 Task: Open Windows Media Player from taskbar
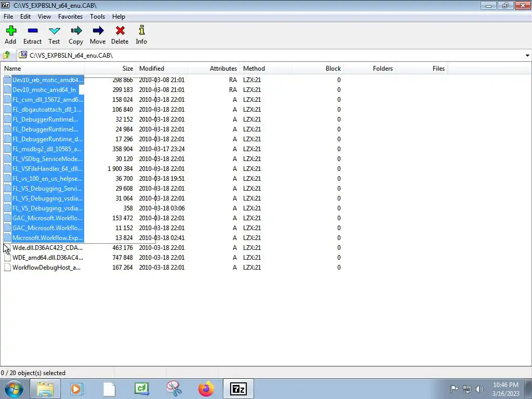tap(77, 389)
